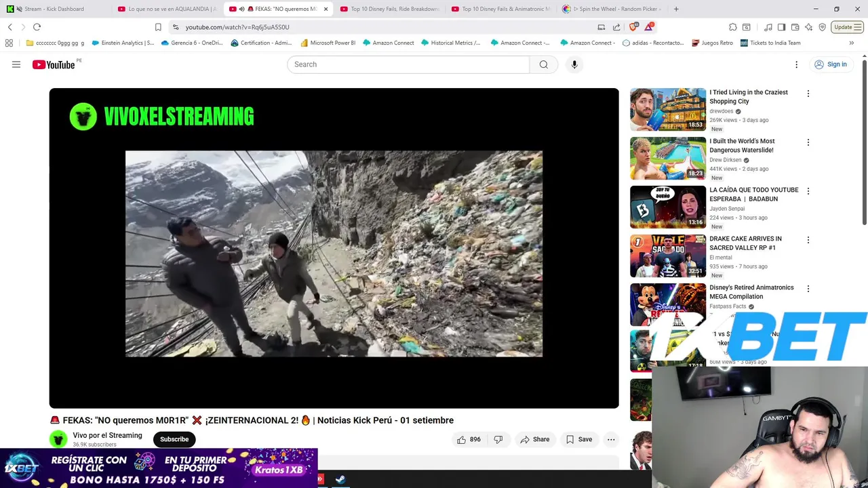Open the YouTube guide hamburger menu
Image resolution: width=868 pixels, height=488 pixels.
16,64
